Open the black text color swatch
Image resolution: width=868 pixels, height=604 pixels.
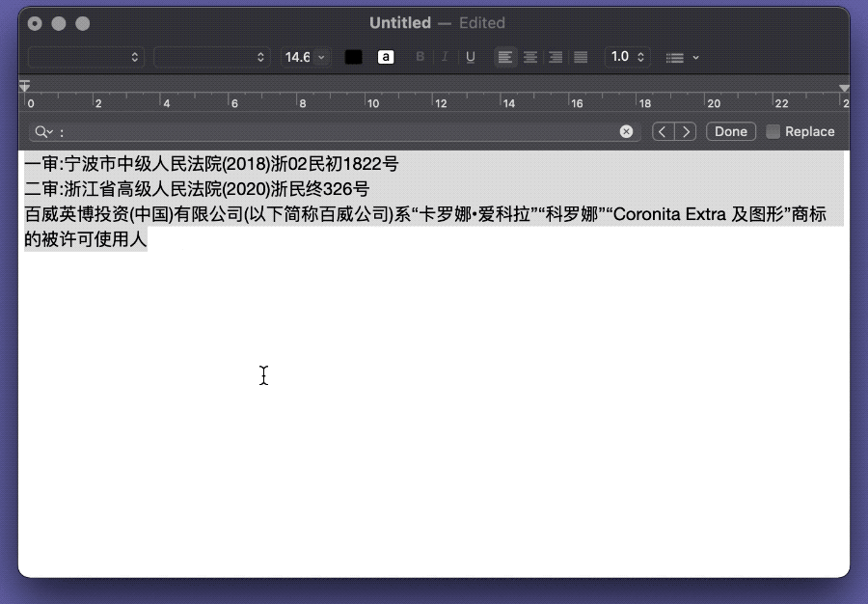[x=353, y=57]
